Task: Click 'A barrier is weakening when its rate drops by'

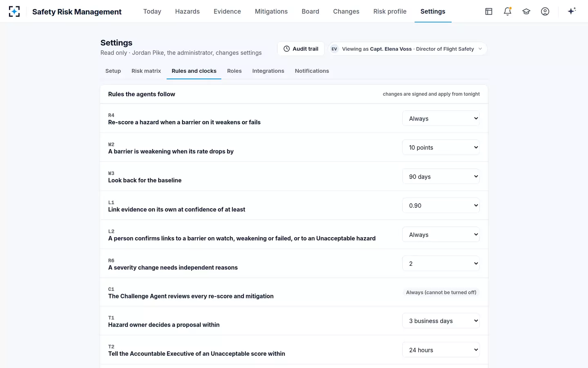Action: [x=171, y=151]
